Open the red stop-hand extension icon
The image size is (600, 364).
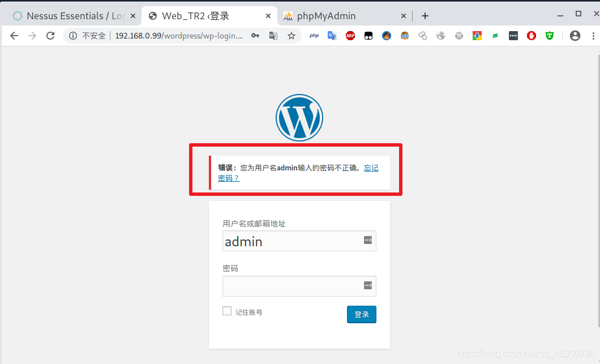(x=531, y=36)
